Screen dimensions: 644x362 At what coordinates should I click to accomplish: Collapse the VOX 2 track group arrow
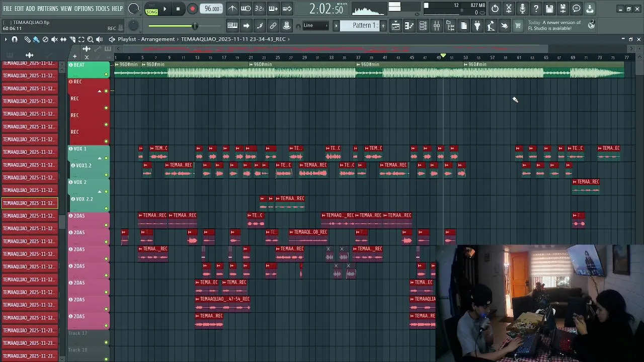[100, 192]
